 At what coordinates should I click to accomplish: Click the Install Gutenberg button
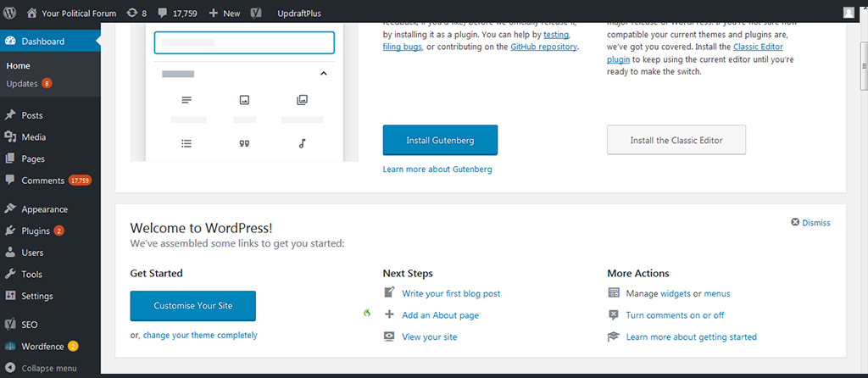[x=440, y=140]
